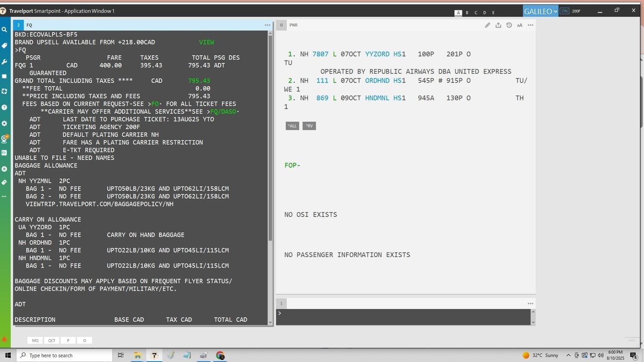Open PNR history clock icon
This screenshot has width=644, height=362.
coord(509,25)
